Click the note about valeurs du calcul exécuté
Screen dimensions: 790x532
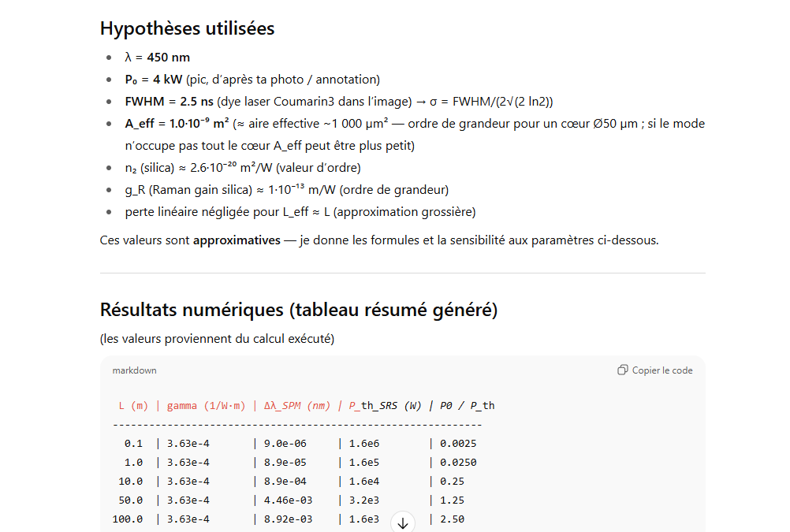pos(217,339)
